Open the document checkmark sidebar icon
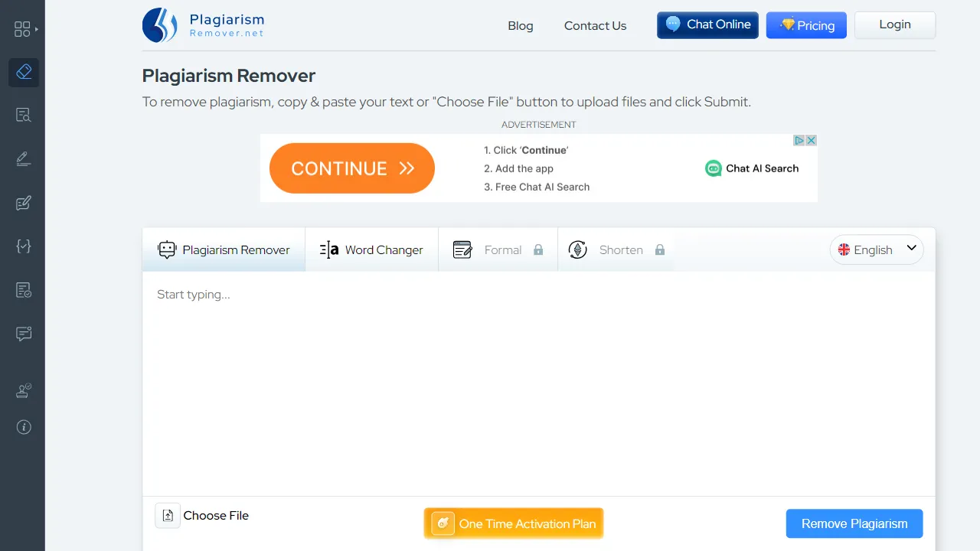 pos(24,290)
